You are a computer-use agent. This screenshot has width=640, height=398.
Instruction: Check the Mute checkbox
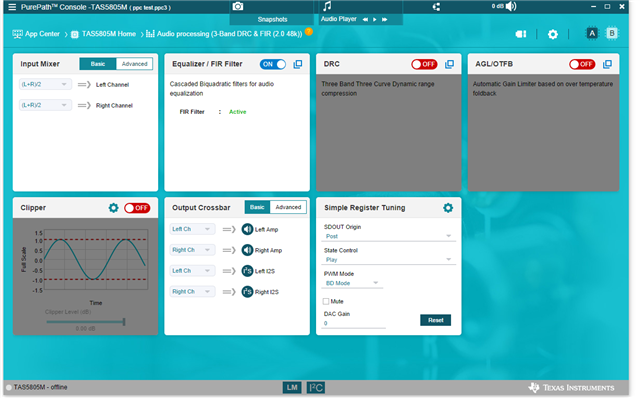(x=326, y=301)
